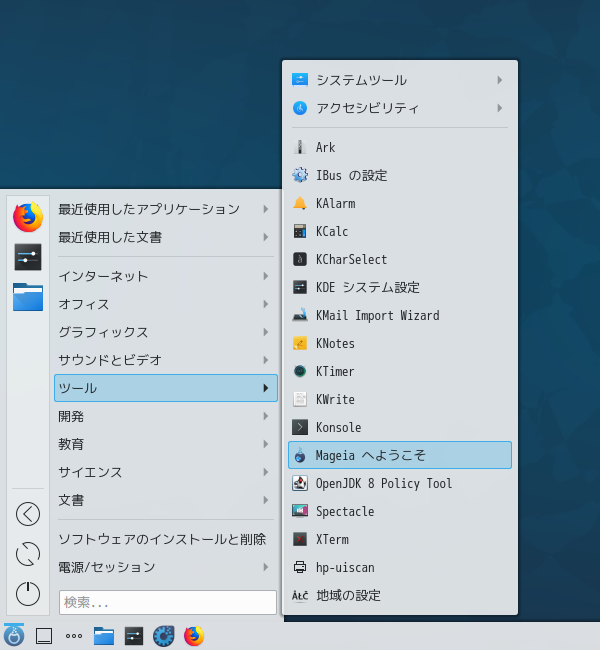
Task: Click the three dots pager icon on taskbar
Action: click(74, 636)
